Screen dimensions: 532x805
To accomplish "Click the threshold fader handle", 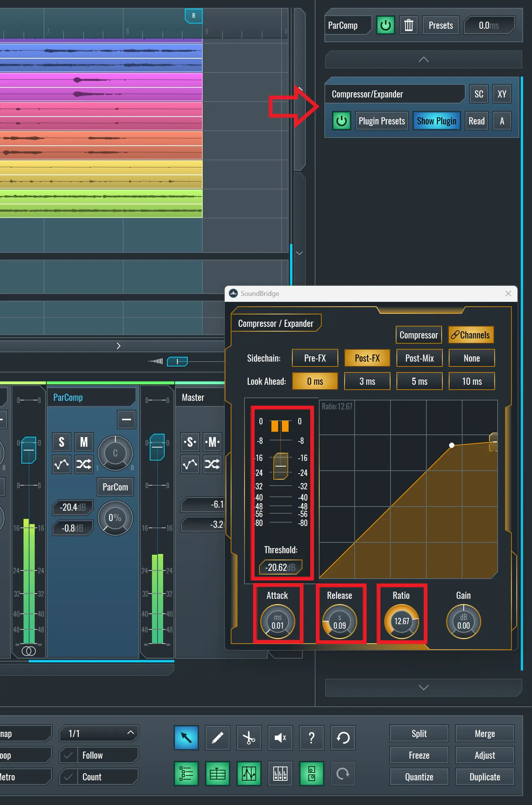I will pyautogui.click(x=280, y=466).
